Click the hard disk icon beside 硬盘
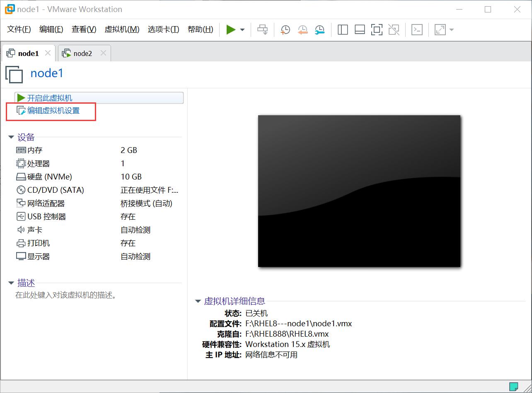532x393 pixels. pyautogui.click(x=21, y=177)
